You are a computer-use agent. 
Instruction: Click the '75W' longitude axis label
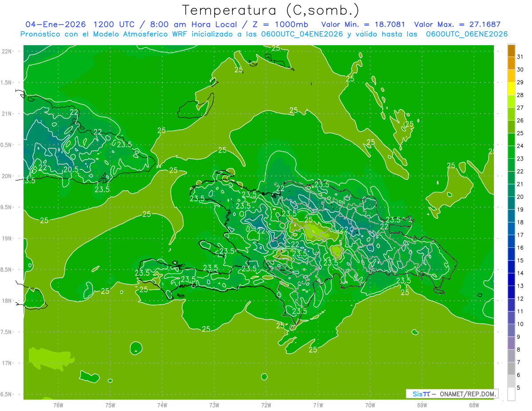click(110, 405)
